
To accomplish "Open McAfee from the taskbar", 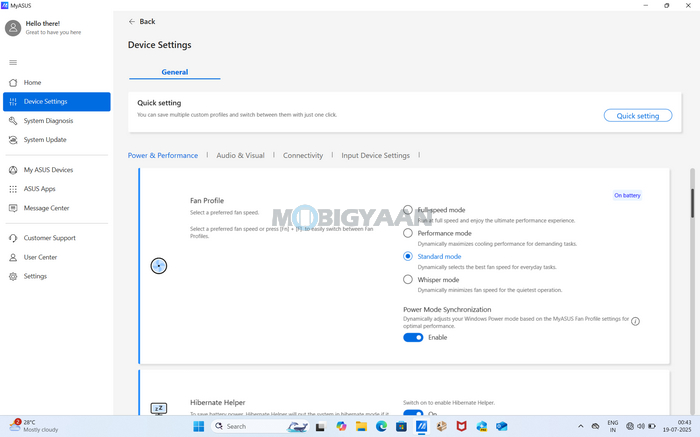I will [x=462, y=426].
